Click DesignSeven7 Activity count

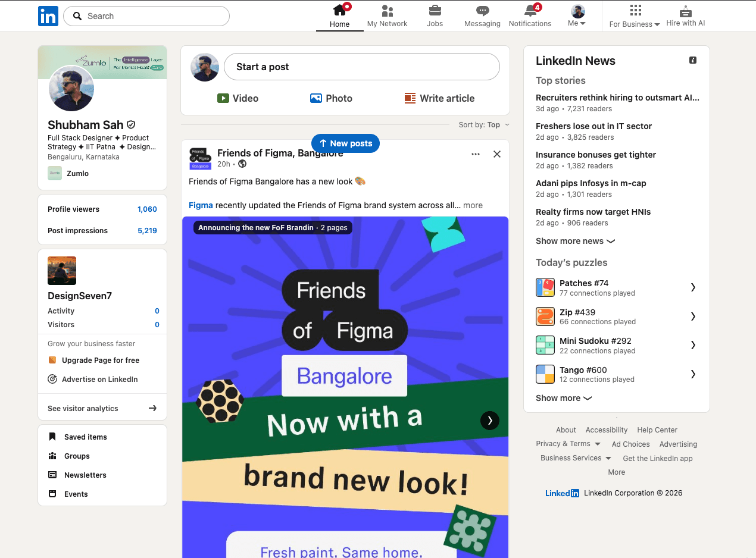click(157, 311)
